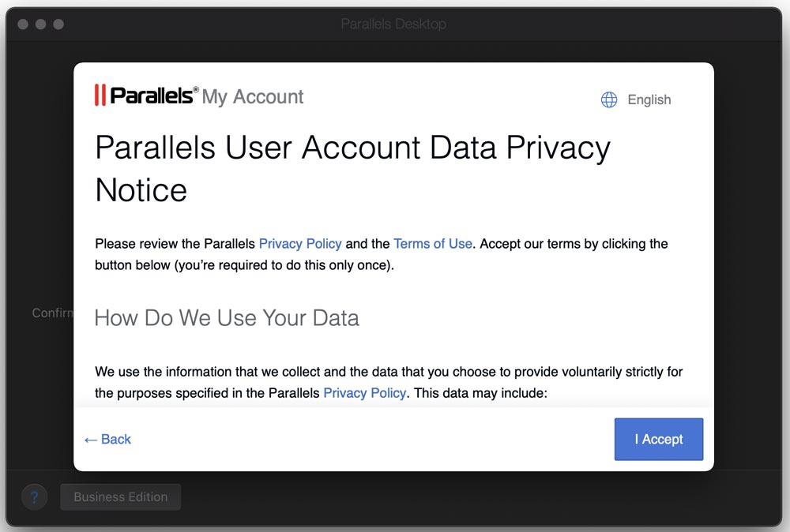
Task: Open Privacy Policy link beside Terms of Use
Action: [300, 244]
